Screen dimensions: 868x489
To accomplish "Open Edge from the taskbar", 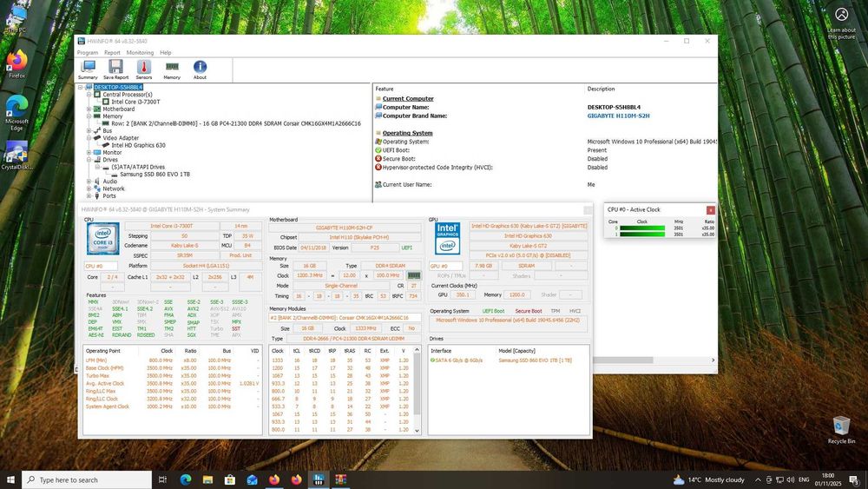I will [x=186, y=479].
